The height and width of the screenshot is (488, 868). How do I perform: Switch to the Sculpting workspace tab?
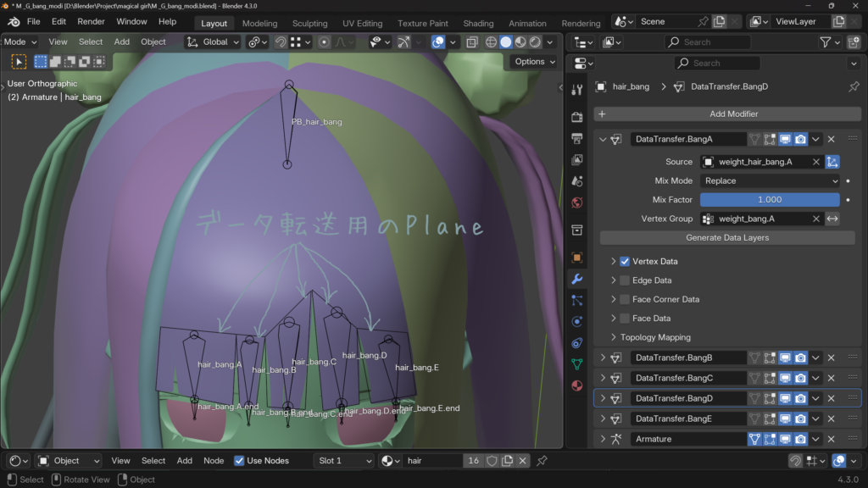(309, 24)
